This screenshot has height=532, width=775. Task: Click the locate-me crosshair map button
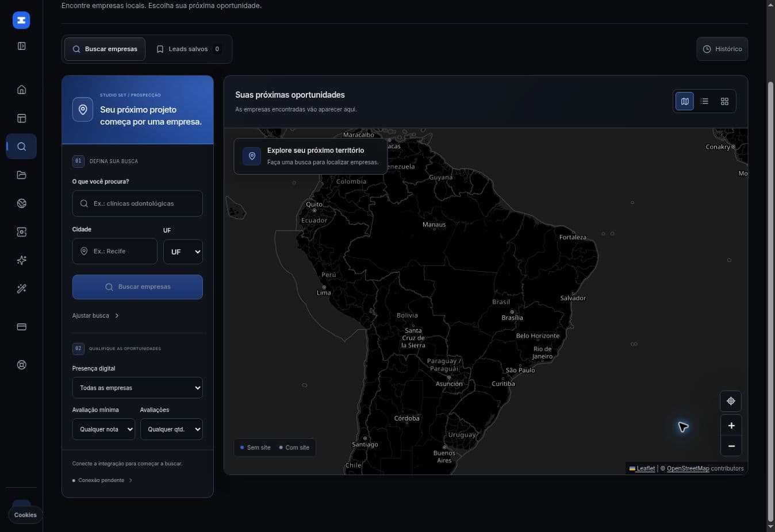click(731, 401)
